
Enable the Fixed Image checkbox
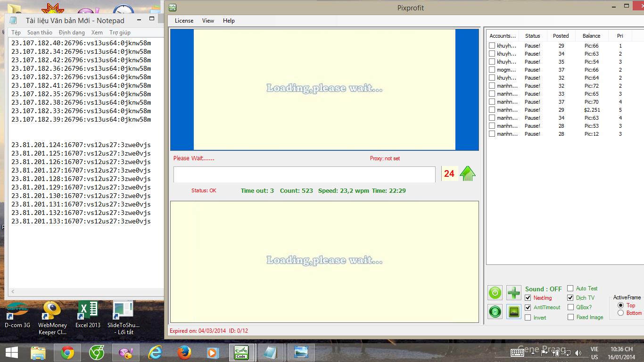[x=570, y=317]
